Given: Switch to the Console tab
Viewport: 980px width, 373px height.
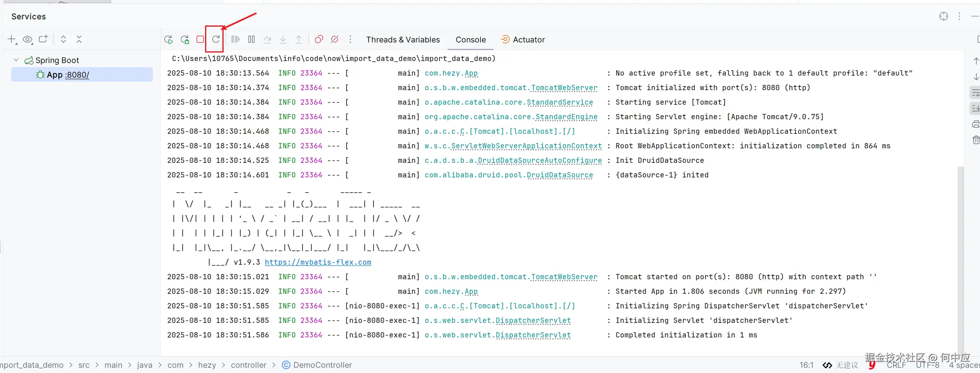Looking at the screenshot, I should coord(471,40).
